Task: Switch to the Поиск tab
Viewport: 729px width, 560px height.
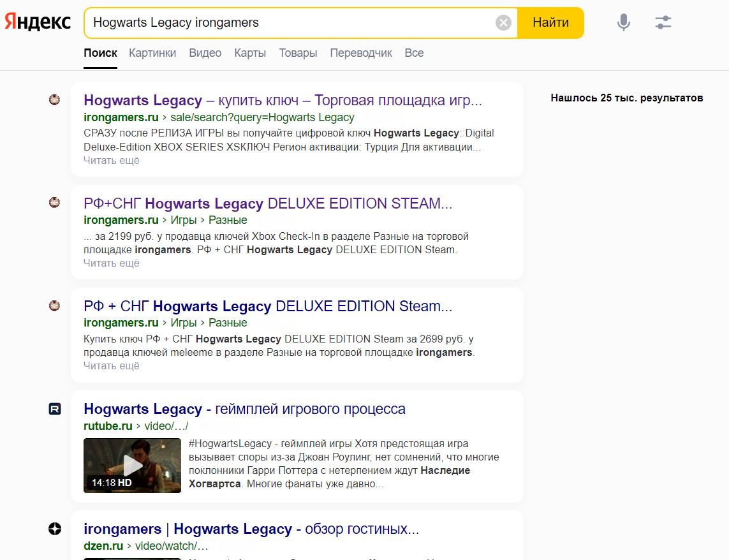Action: pyautogui.click(x=100, y=53)
